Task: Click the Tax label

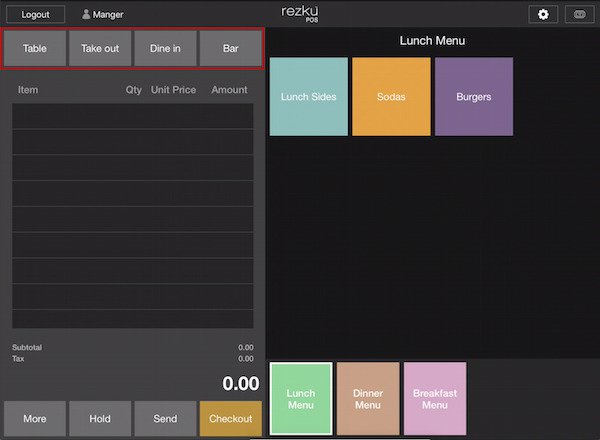Action: click(x=18, y=359)
